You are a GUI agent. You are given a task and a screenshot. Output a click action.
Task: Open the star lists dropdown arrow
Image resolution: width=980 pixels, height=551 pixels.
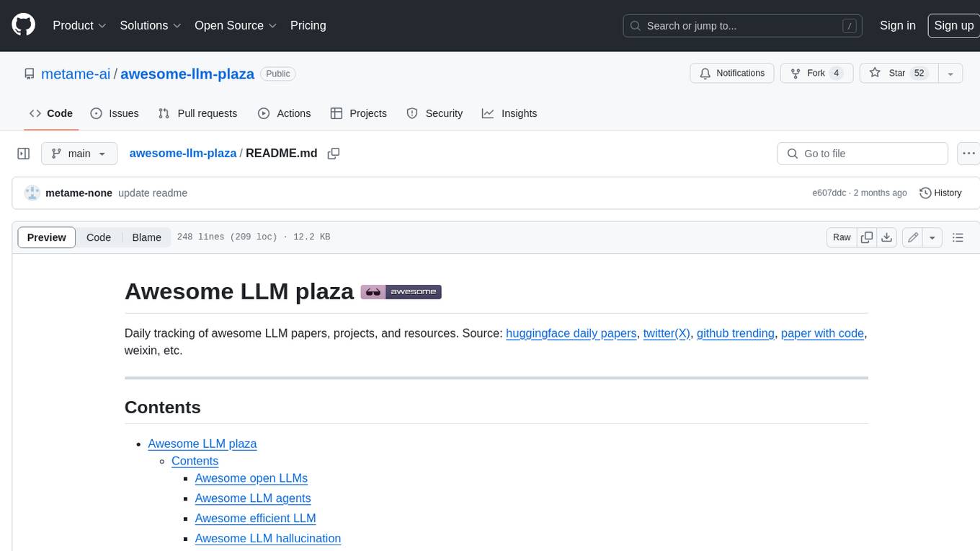click(950, 74)
